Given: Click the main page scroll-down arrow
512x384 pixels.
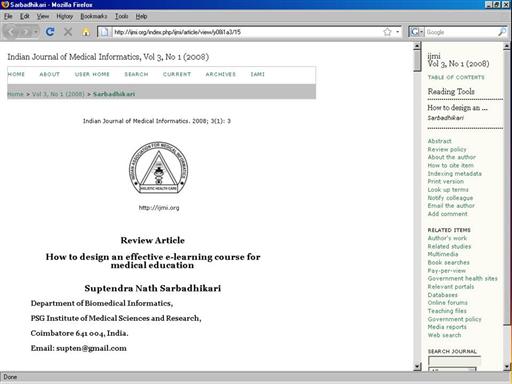Looking at the screenshot, I should [x=417, y=367].
